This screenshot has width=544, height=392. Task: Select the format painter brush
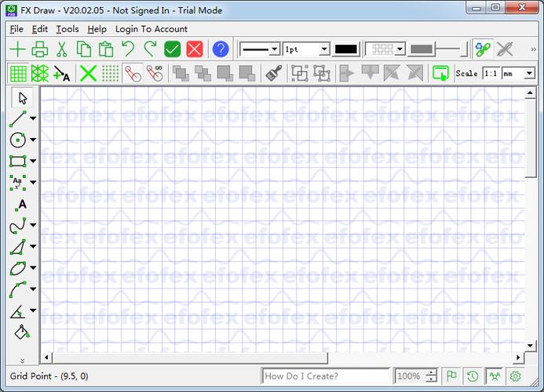(274, 74)
